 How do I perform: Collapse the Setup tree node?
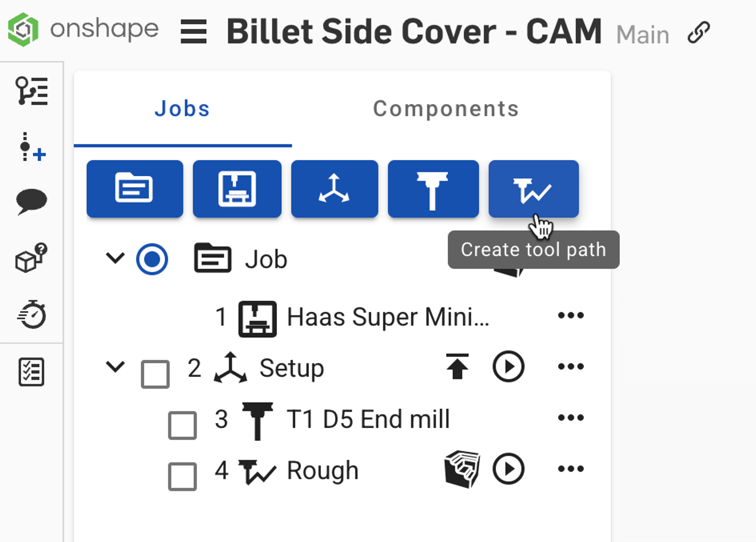click(115, 366)
